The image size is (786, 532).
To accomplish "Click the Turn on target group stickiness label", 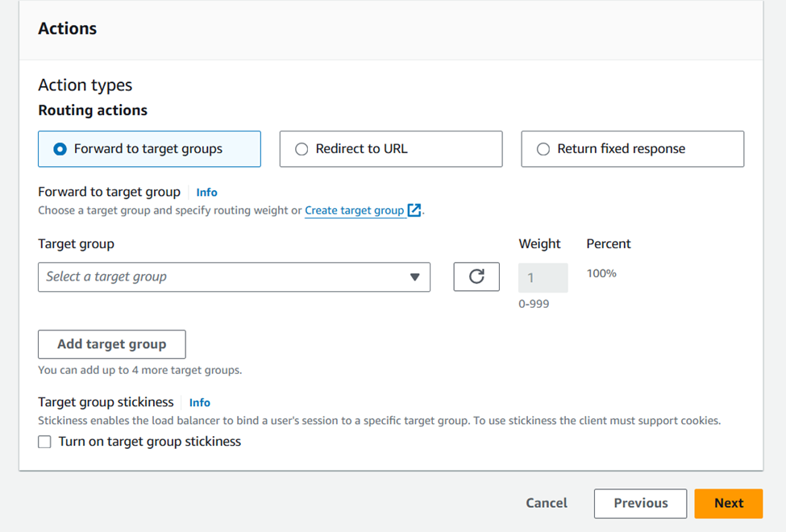I will (150, 442).
